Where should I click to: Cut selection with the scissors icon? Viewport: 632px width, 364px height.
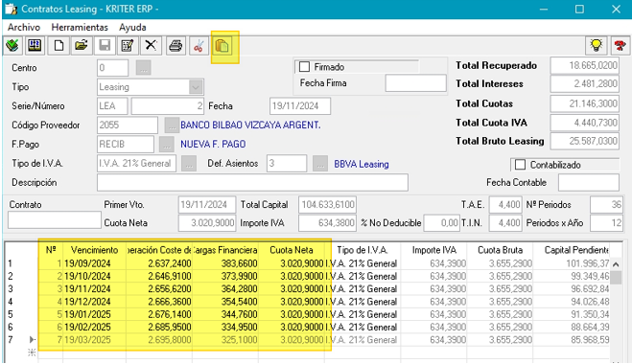coord(199,46)
